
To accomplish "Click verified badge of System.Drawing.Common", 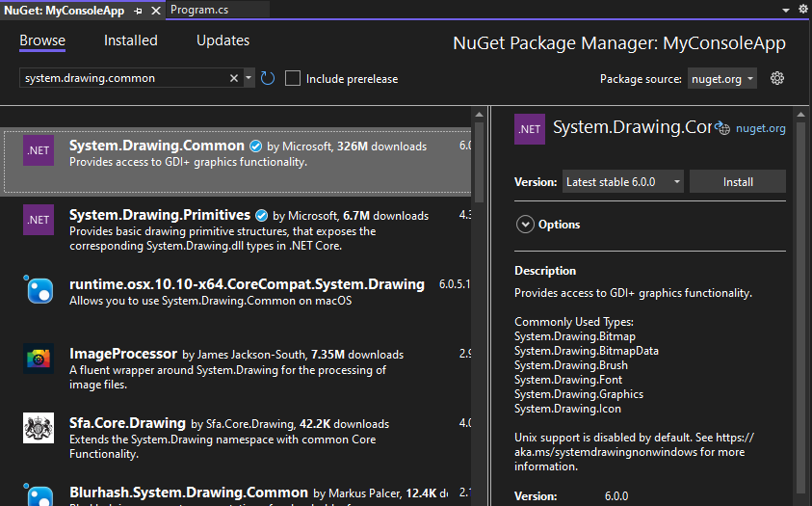I will (256, 146).
